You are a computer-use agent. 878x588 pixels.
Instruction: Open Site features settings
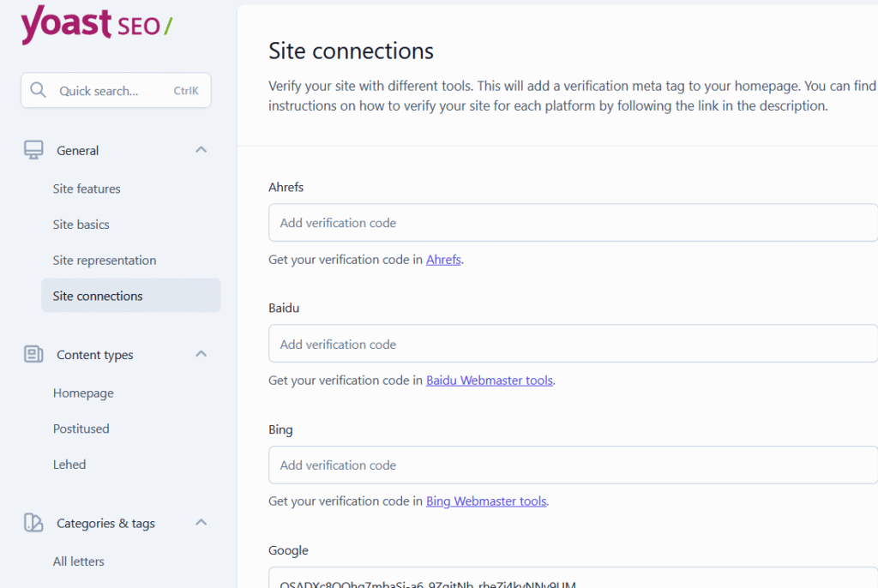87,189
